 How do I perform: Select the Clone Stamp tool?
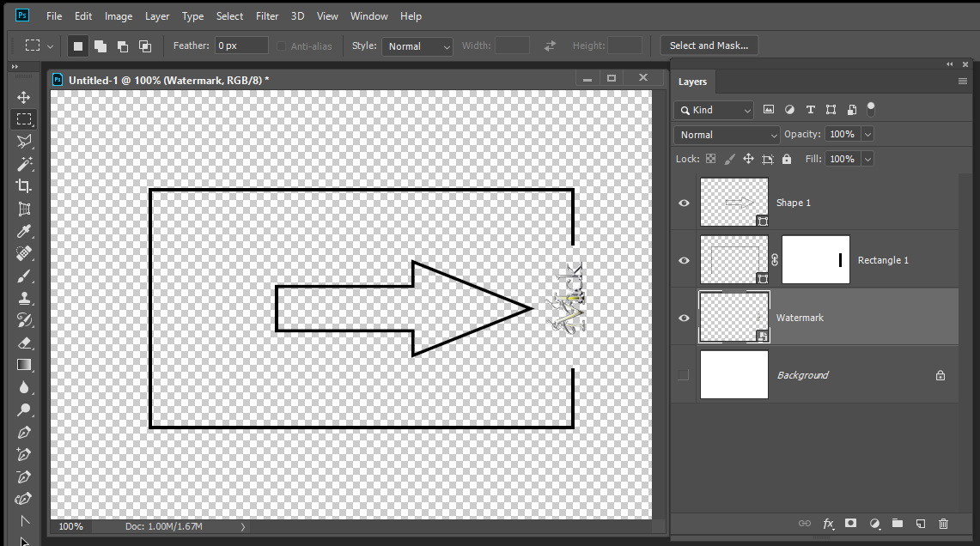click(24, 298)
